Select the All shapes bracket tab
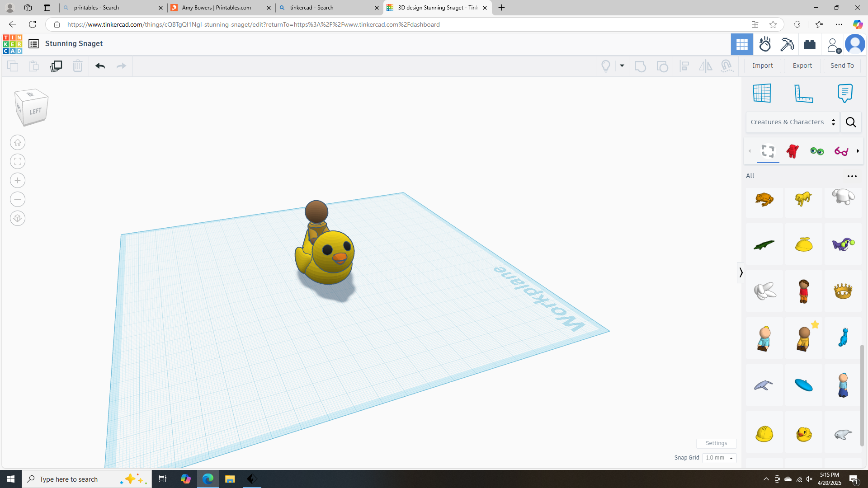This screenshot has width=868, height=488. tap(768, 151)
